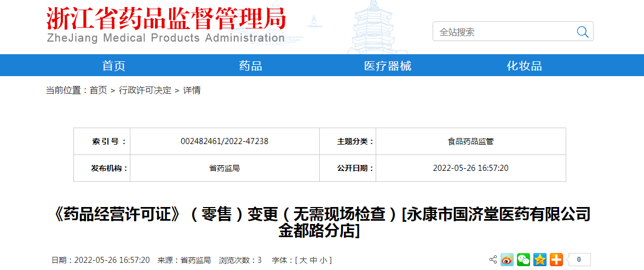Image resolution: width=644 pixels, height=270 pixels.
Task: Open the 化妆品 navigation menu
Action: tap(524, 66)
